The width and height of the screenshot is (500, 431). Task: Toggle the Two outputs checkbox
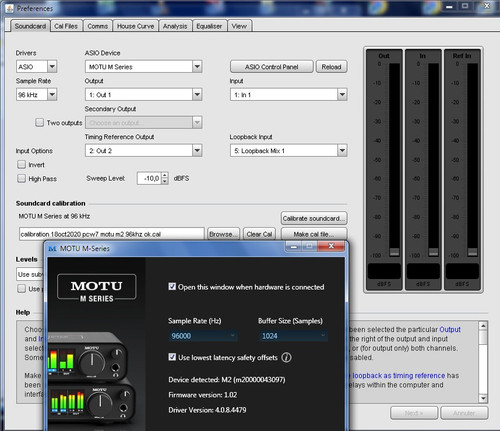tap(39, 123)
